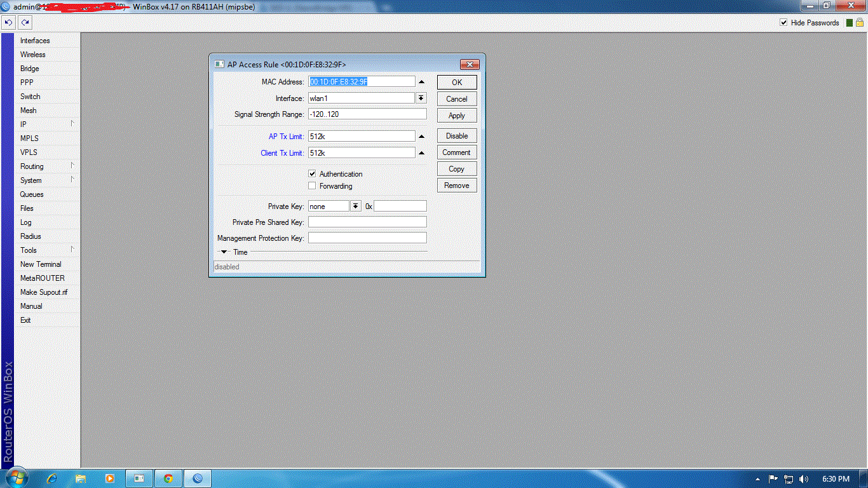Screen dimensions: 868x488
Task: Close the AP Access Rule dialog
Action: 470,64
